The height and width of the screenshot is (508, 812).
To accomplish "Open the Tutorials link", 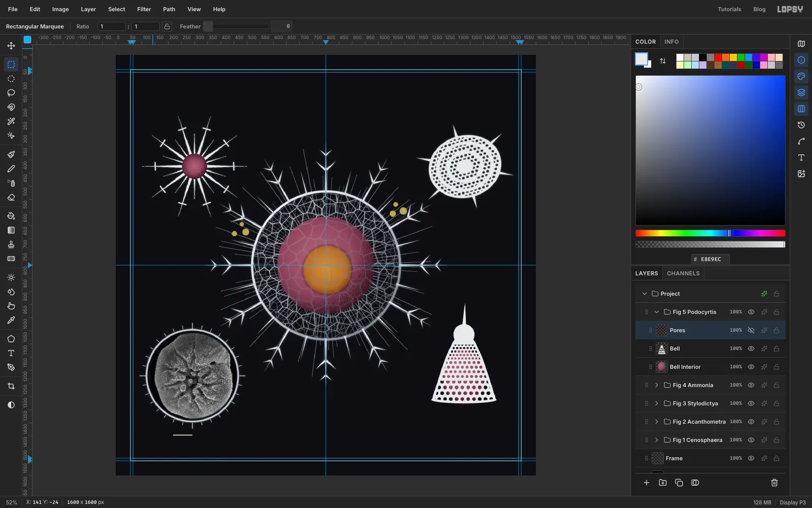I will pyautogui.click(x=729, y=9).
